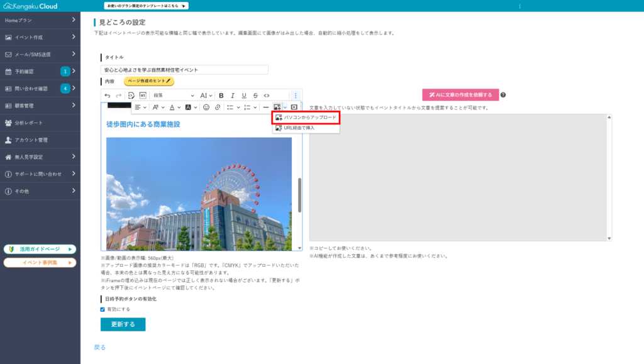The image size is (644, 364).
Task: Click the AIに文章の作成を依頼する button
Action: tap(460, 95)
